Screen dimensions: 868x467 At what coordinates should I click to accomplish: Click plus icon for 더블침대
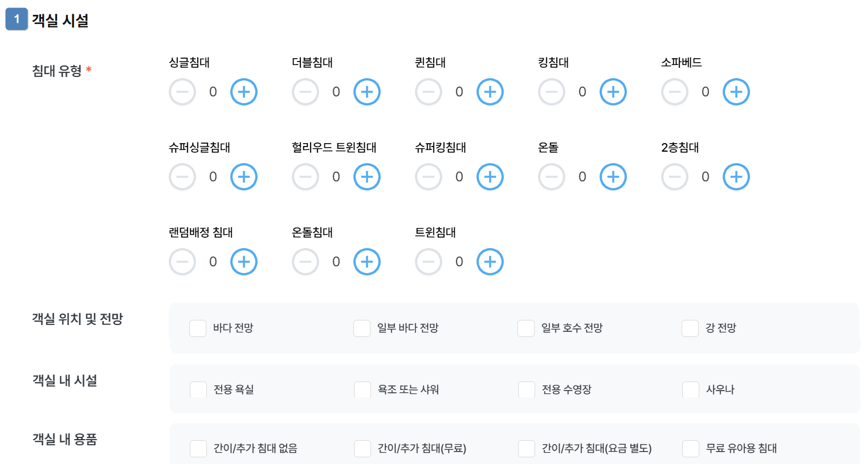(x=367, y=92)
